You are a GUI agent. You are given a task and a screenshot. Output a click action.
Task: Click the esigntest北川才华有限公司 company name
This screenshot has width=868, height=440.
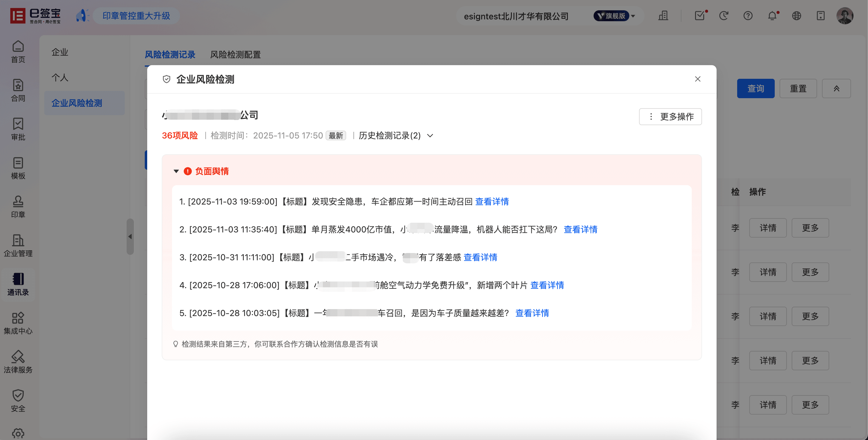point(516,16)
